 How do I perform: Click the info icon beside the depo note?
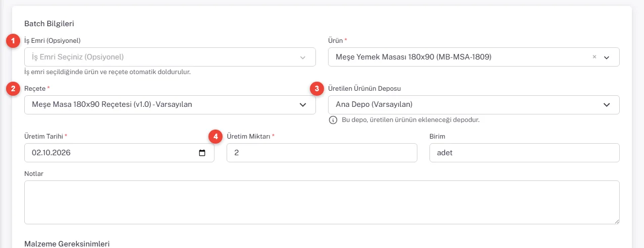pyautogui.click(x=333, y=120)
